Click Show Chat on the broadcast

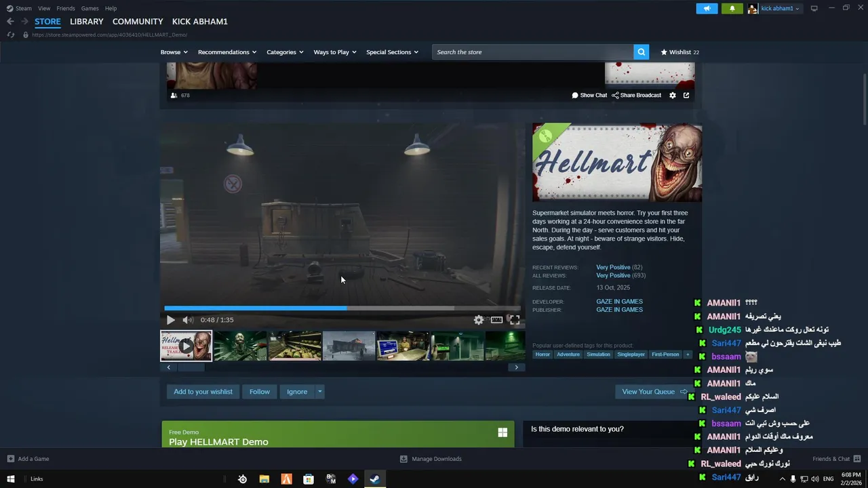(589, 96)
